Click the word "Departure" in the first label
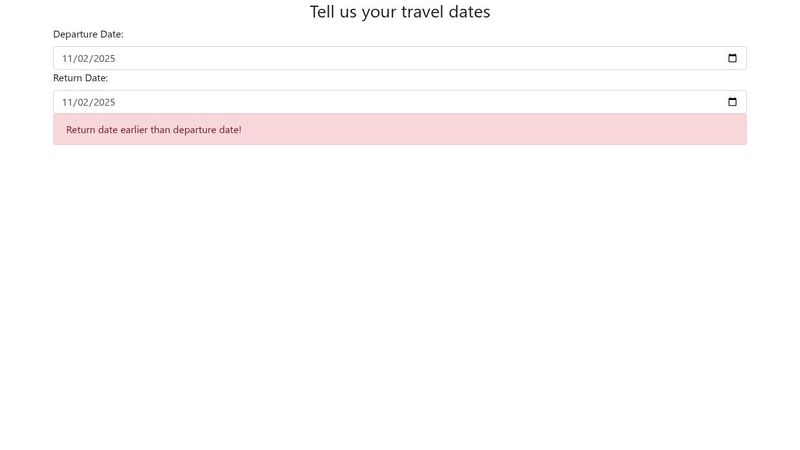The height and width of the screenshot is (450, 800). [76, 34]
